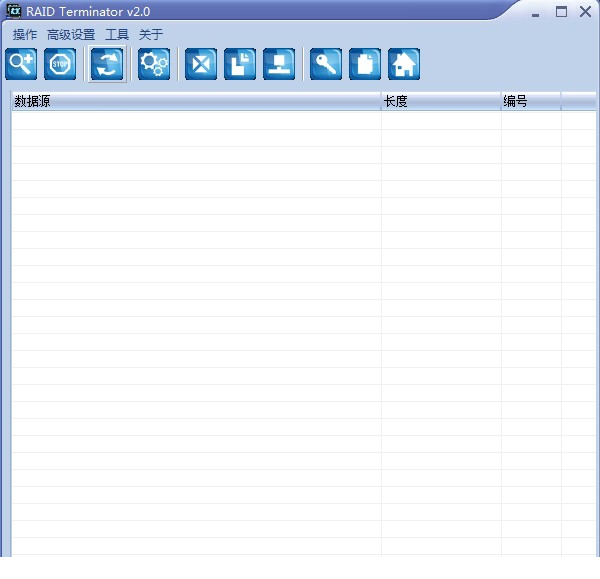Click the hourglass-shaped toolbar icon

click(201, 64)
